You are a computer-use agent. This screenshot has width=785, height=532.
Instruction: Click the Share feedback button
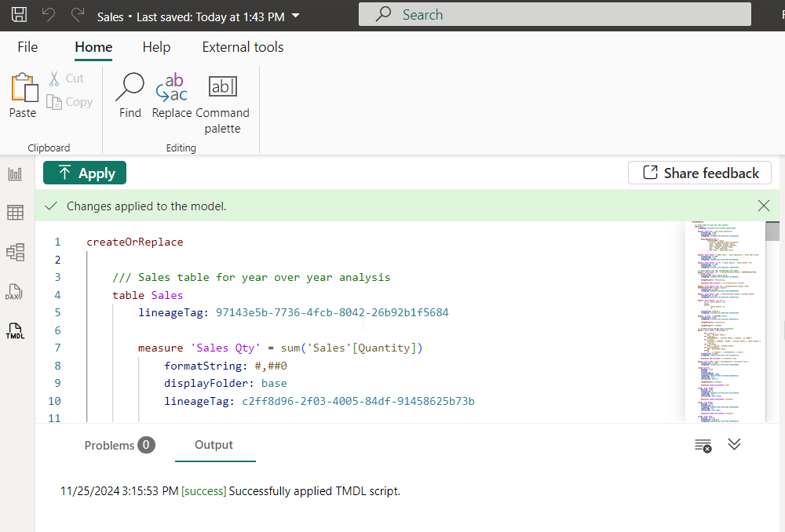(x=699, y=173)
